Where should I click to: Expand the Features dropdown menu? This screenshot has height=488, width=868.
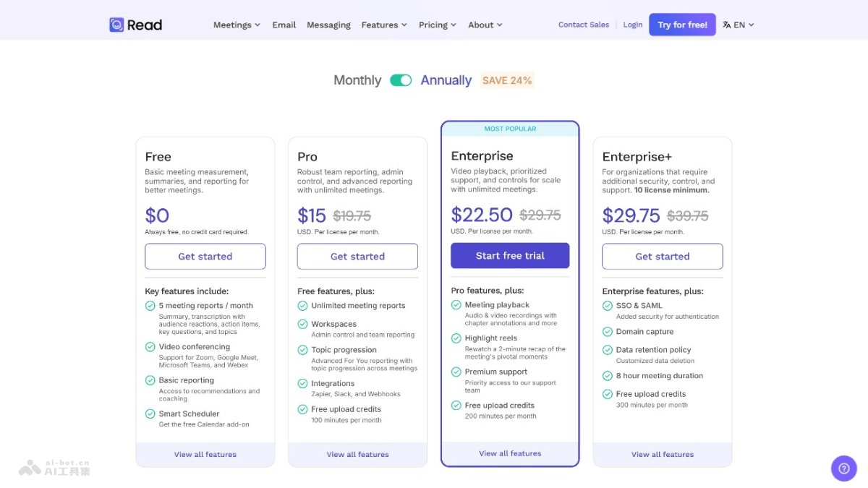click(384, 25)
